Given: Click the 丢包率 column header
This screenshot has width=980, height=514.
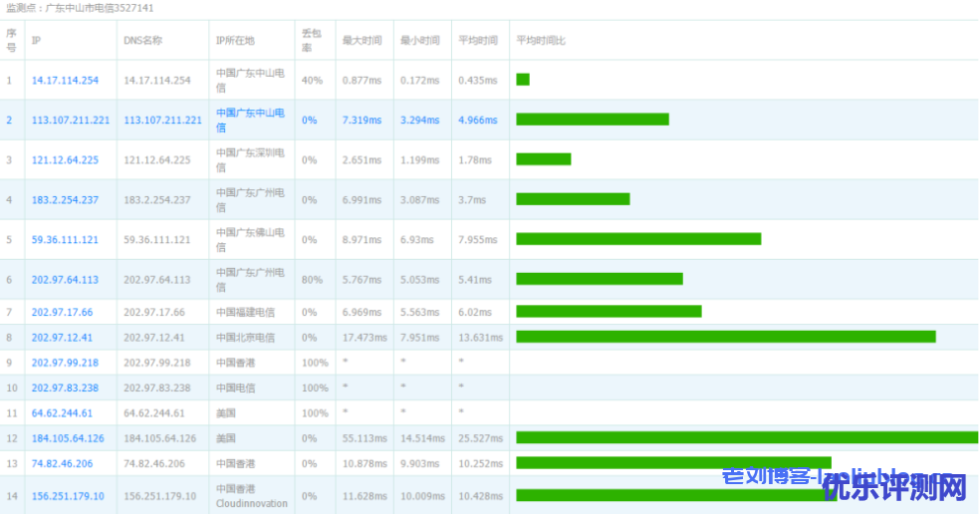Looking at the screenshot, I should point(312,40).
